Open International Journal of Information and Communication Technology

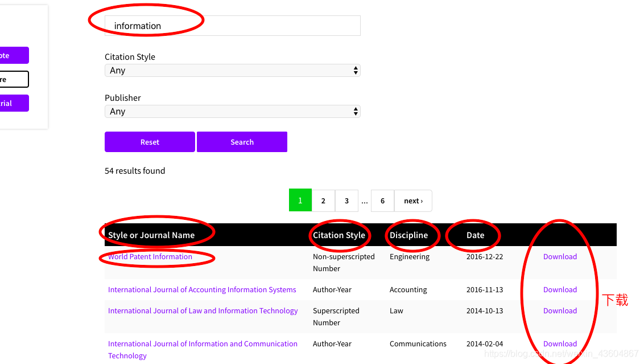pyautogui.click(x=203, y=350)
